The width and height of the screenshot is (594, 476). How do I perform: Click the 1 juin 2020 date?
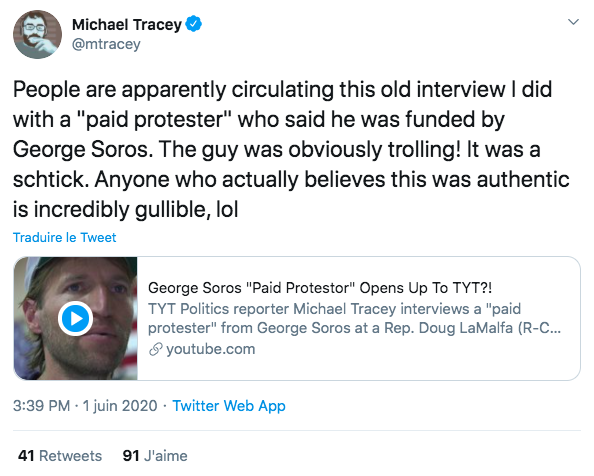(120, 406)
